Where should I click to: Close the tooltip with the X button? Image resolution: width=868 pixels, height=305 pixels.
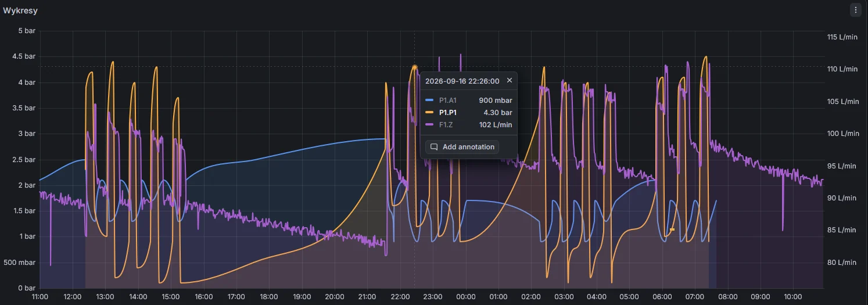click(x=510, y=81)
